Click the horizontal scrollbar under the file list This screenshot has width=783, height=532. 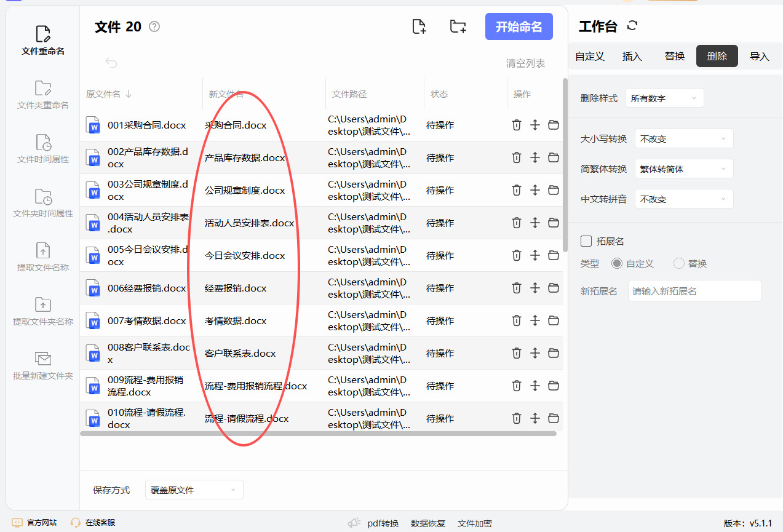pos(318,434)
